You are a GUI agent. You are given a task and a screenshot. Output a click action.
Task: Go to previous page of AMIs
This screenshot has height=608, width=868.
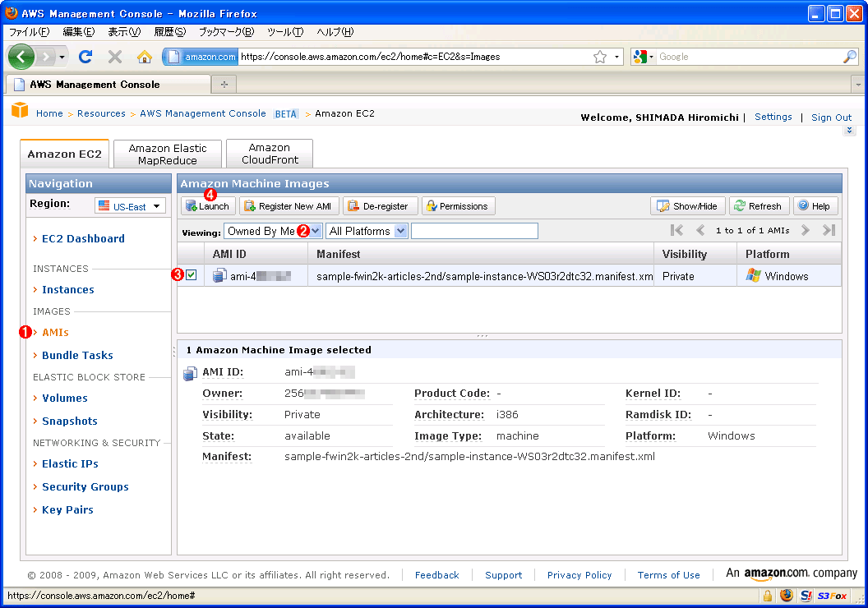(x=700, y=230)
